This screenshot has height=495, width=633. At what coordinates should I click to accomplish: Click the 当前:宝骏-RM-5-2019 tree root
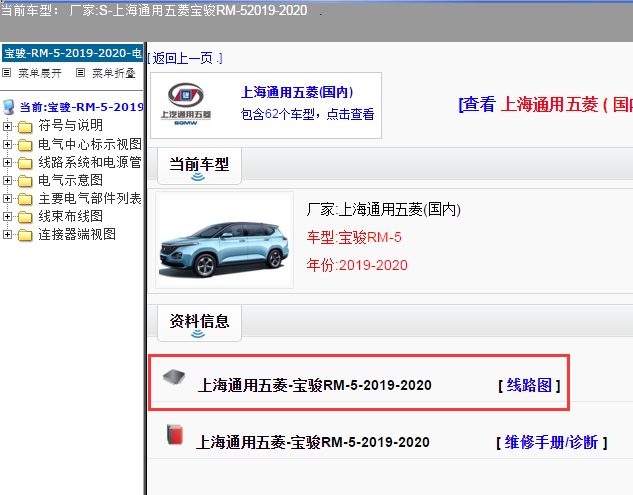click(82, 107)
